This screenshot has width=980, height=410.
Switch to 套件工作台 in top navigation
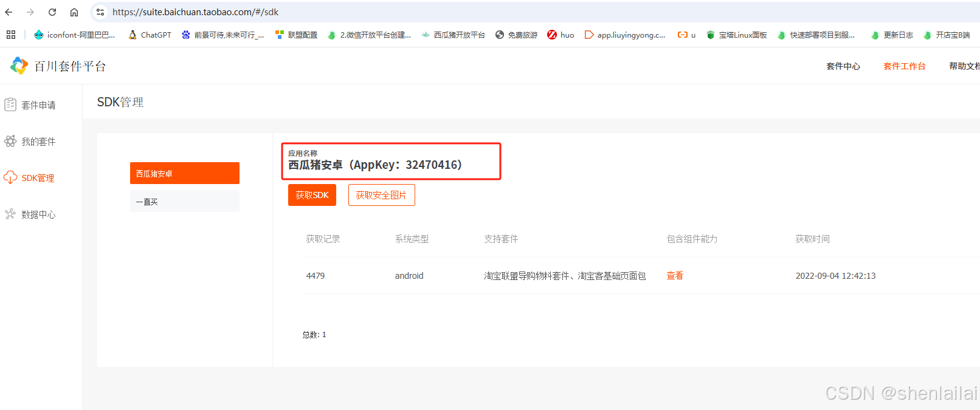(904, 66)
